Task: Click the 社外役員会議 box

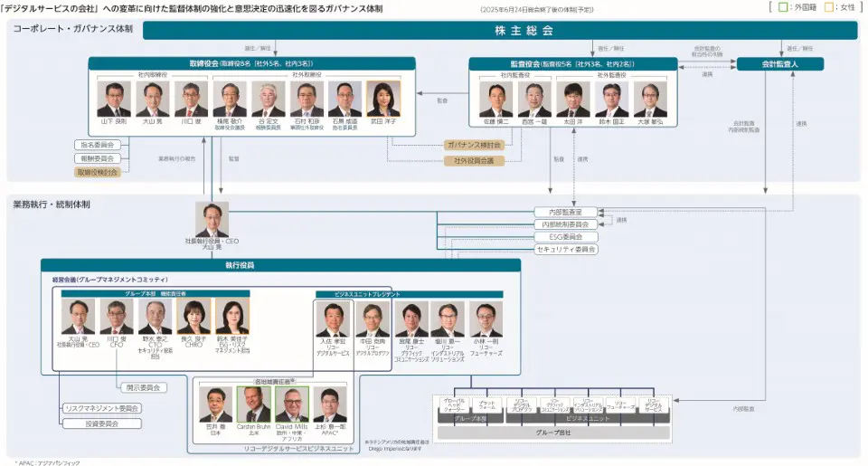Action: 473,160
